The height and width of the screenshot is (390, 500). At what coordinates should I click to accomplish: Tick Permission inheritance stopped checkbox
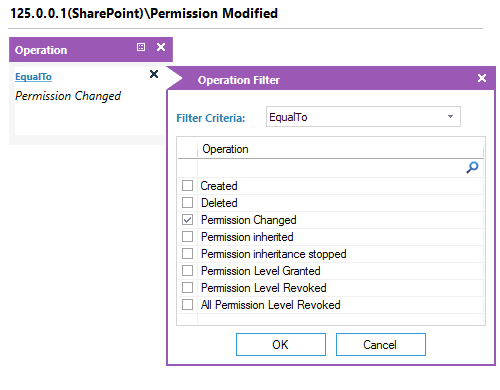point(187,253)
